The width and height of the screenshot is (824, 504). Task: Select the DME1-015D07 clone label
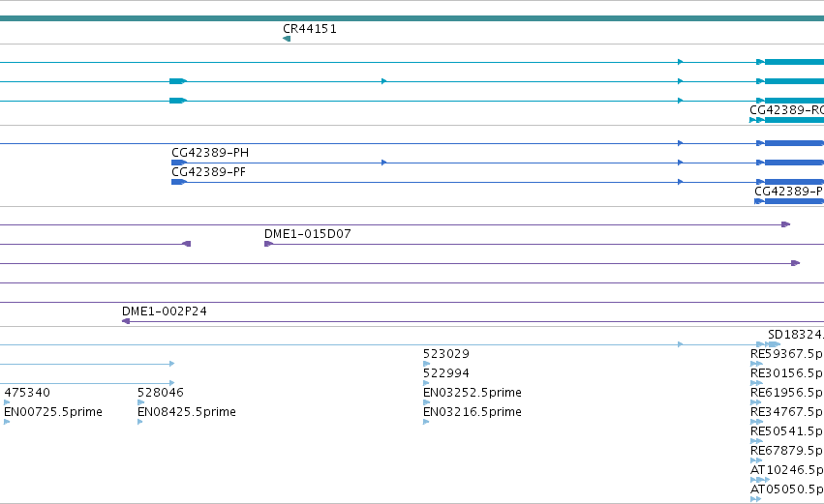click(x=307, y=234)
